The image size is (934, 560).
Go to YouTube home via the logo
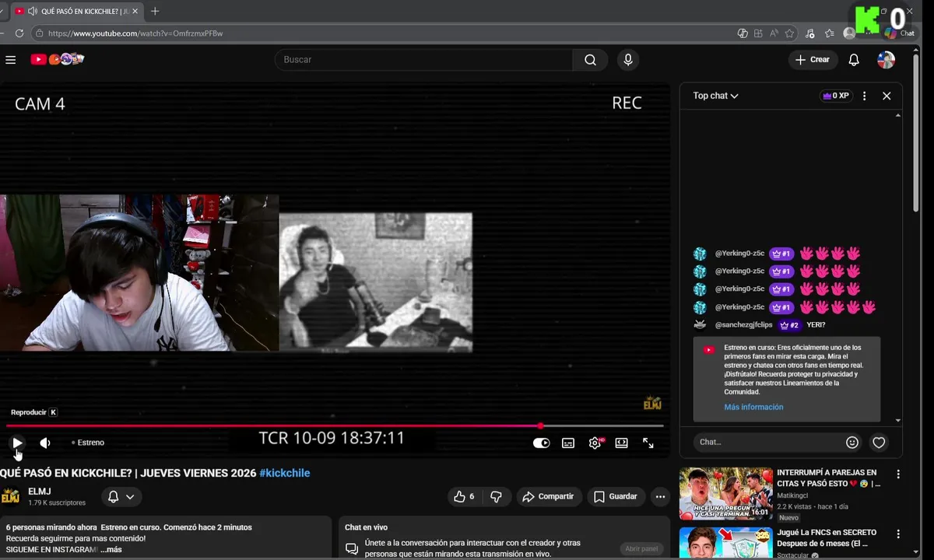coord(57,59)
